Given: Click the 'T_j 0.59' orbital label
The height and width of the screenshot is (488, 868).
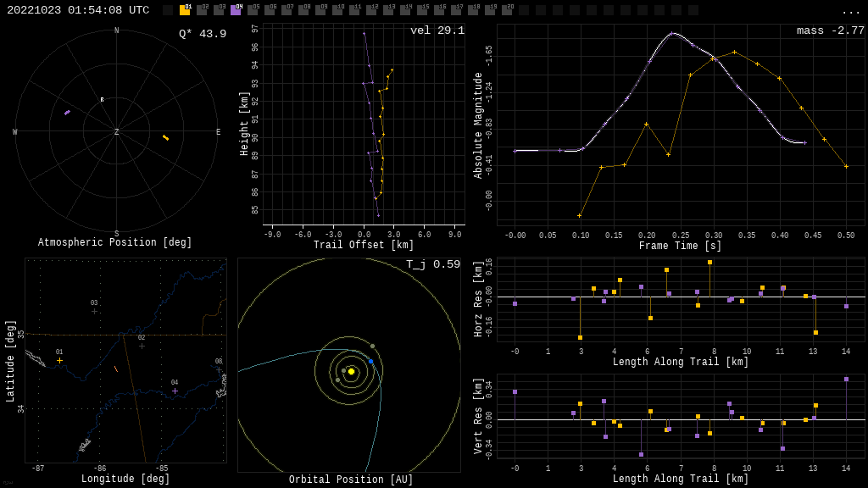Looking at the screenshot, I should point(432,264).
